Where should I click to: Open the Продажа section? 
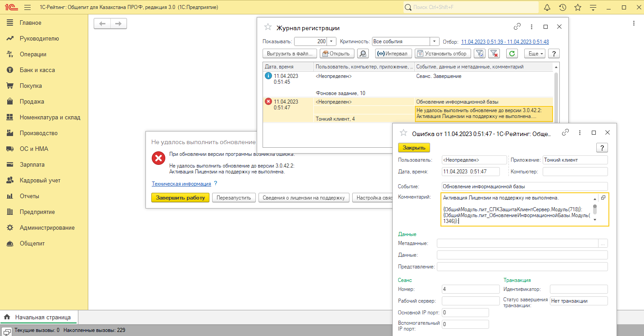(x=32, y=102)
